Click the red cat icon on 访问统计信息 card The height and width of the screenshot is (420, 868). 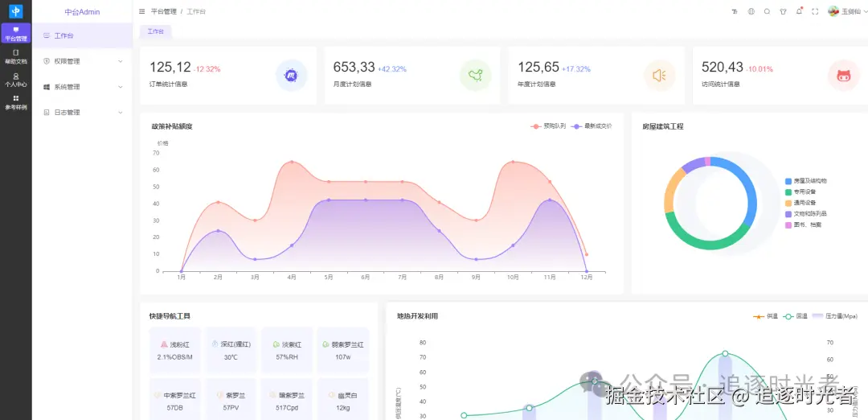point(844,76)
